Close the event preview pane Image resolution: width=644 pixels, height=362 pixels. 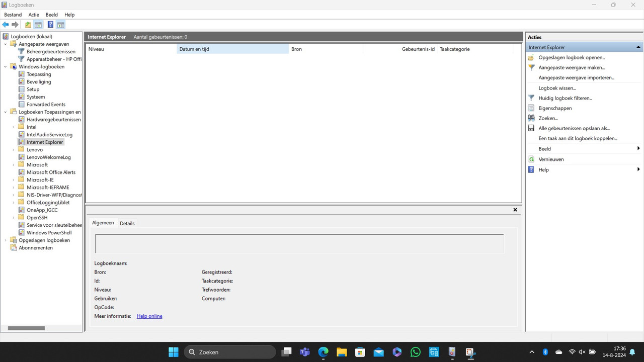[515, 210]
